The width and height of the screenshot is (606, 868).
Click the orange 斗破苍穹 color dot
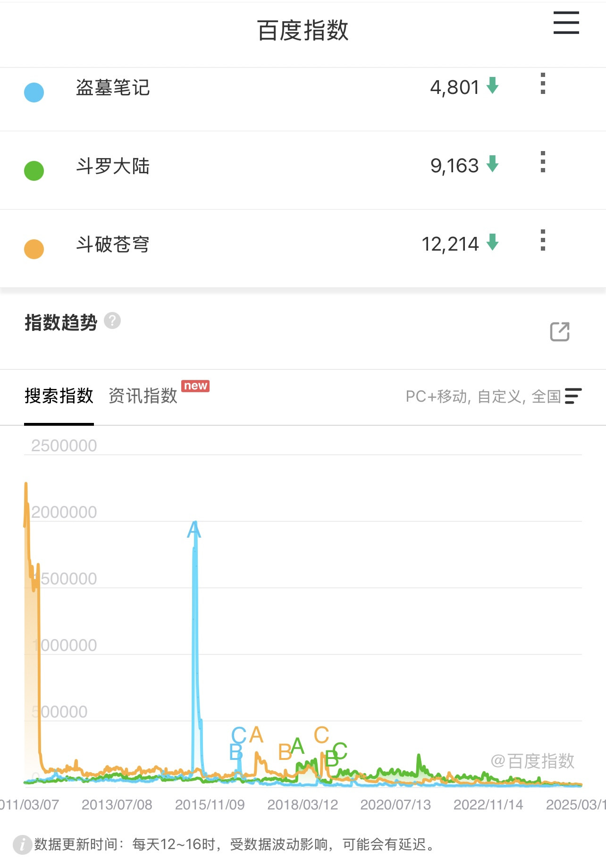point(34,249)
